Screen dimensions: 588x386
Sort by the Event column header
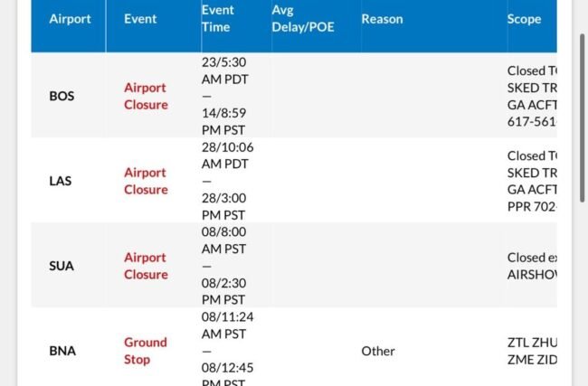point(140,19)
